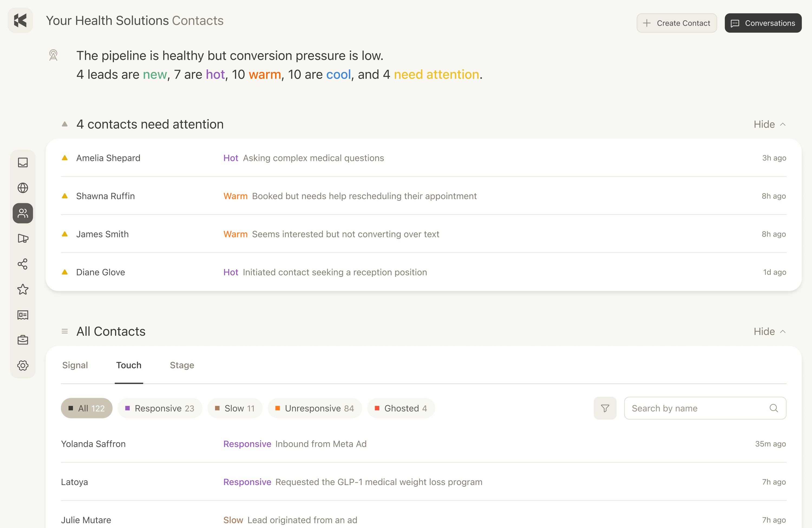Open the briefcase sidebar icon

pyautogui.click(x=23, y=340)
